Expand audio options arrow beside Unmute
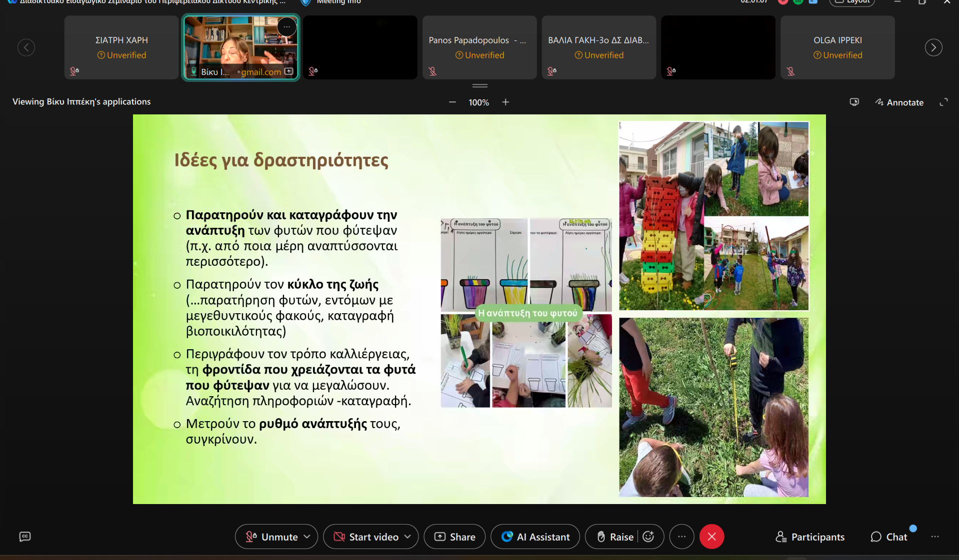The image size is (959, 560). coord(307,537)
